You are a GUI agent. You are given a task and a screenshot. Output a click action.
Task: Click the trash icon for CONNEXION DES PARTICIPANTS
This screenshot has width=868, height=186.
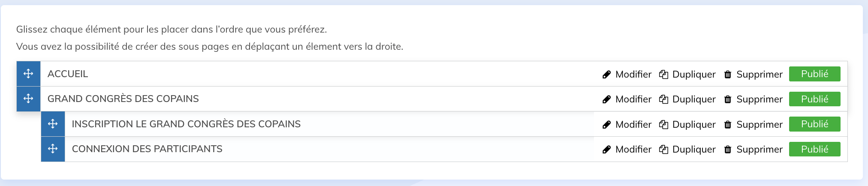pyautogui.click(x=728, y=150)
